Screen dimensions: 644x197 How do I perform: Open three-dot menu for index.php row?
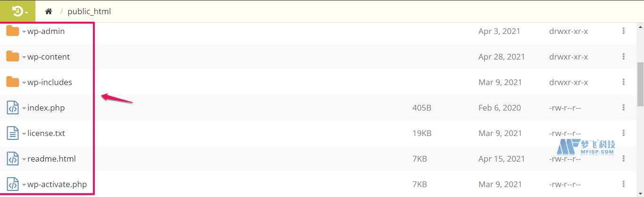pyautogui.click(x=623, y=108)
